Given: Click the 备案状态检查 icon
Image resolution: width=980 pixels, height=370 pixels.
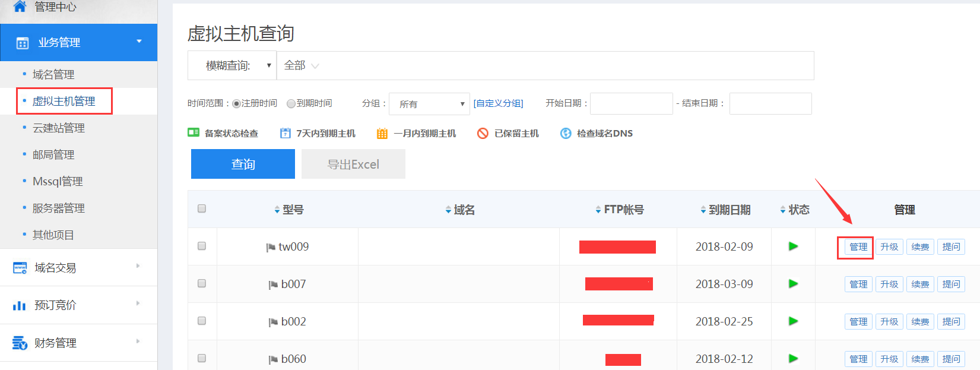Looking at the screenshot, I should [x=194, y=133].
